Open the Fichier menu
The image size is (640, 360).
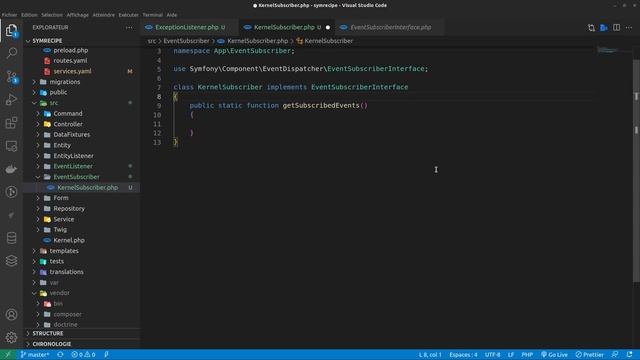9,15
